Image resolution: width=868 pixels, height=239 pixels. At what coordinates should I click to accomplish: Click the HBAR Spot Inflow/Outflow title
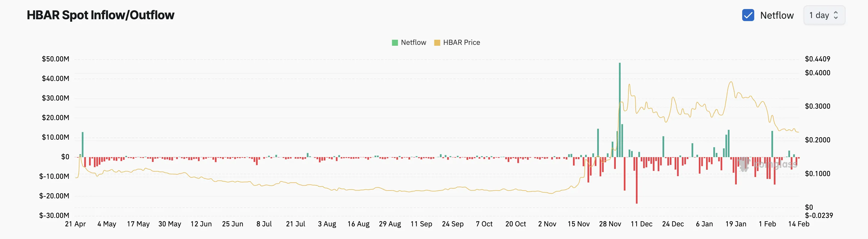(101, 15)
